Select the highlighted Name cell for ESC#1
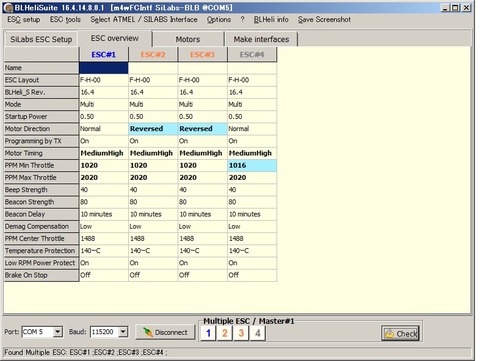 [x=104, y=68]
